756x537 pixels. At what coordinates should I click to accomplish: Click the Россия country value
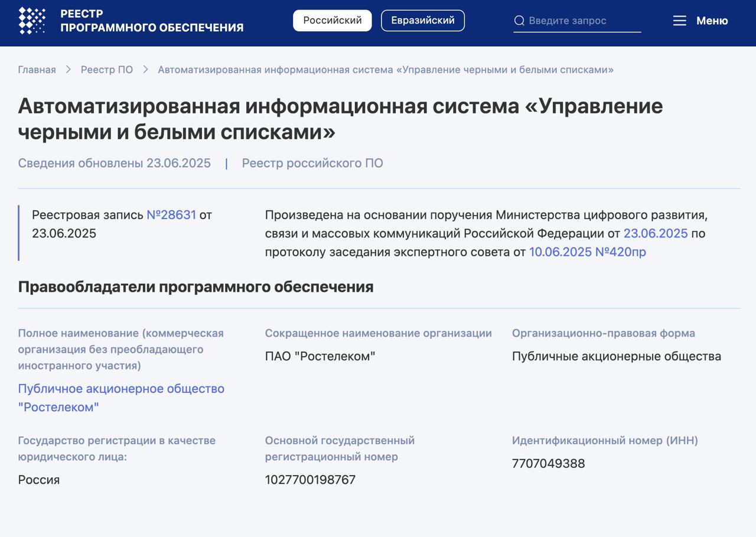[39, 480]
